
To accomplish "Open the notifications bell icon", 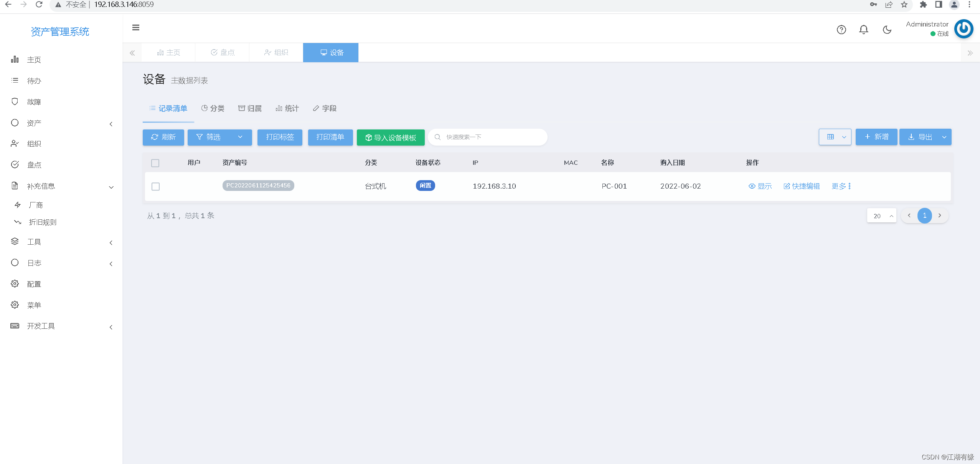I will [863, 30].
